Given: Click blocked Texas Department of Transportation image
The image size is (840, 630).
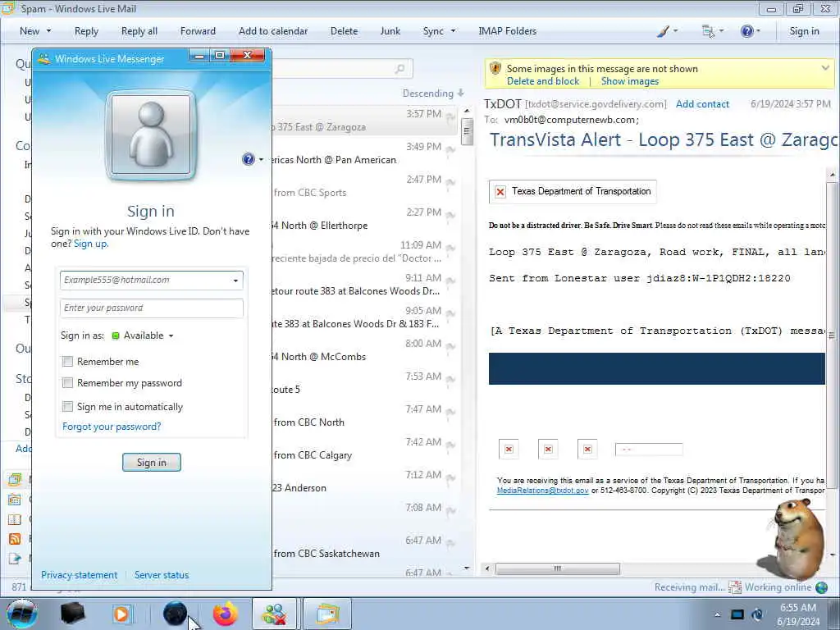Looking at the screenshot, I should pyautogui.click(x=573, y=191).
